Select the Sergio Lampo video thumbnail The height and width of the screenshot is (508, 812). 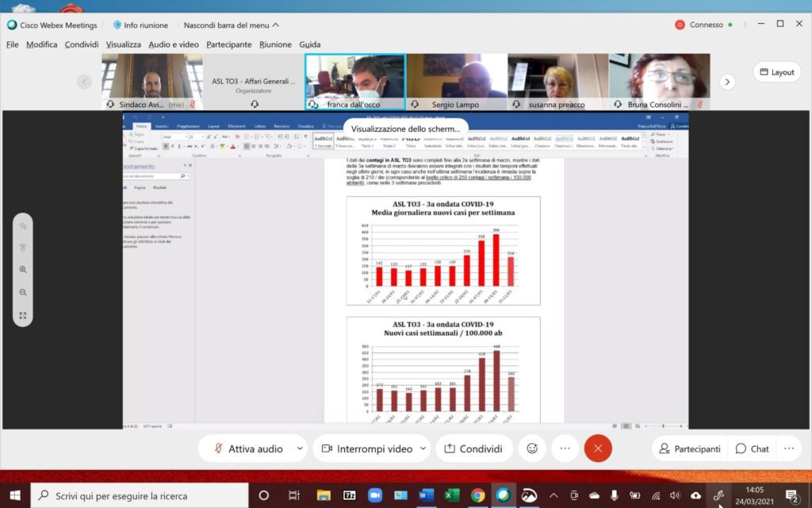pos(456,81)
